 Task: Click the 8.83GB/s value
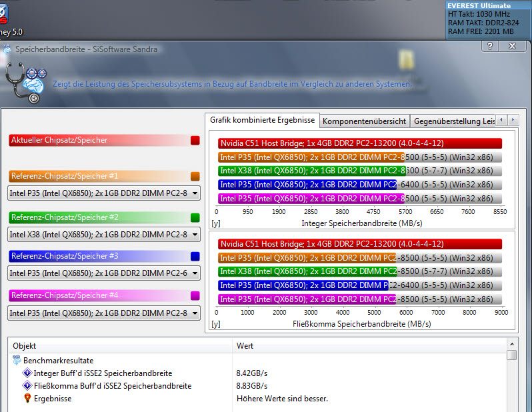pyautogui.click(x=252, y=386)
